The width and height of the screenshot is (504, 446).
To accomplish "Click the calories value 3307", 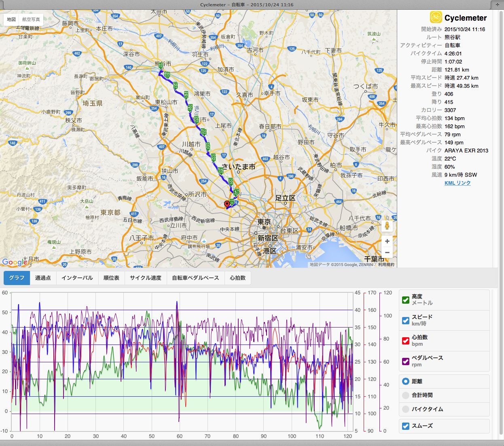I will [450, 110].
